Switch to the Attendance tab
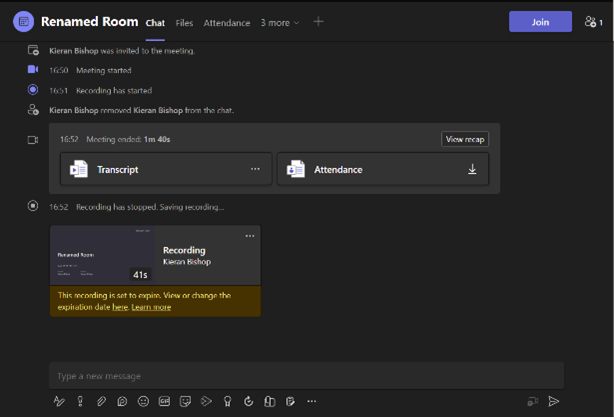This screenshot has width=614, height=417. point(227,23)
